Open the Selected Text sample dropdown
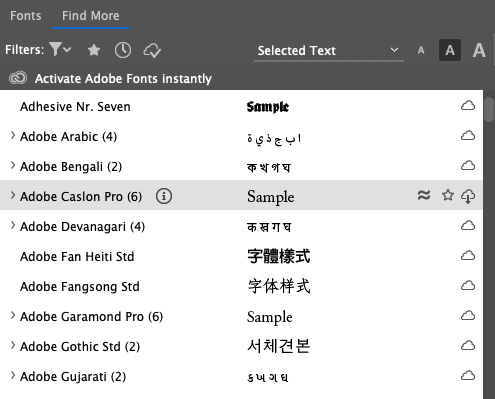The image size is (495, 399). point(329,51)
